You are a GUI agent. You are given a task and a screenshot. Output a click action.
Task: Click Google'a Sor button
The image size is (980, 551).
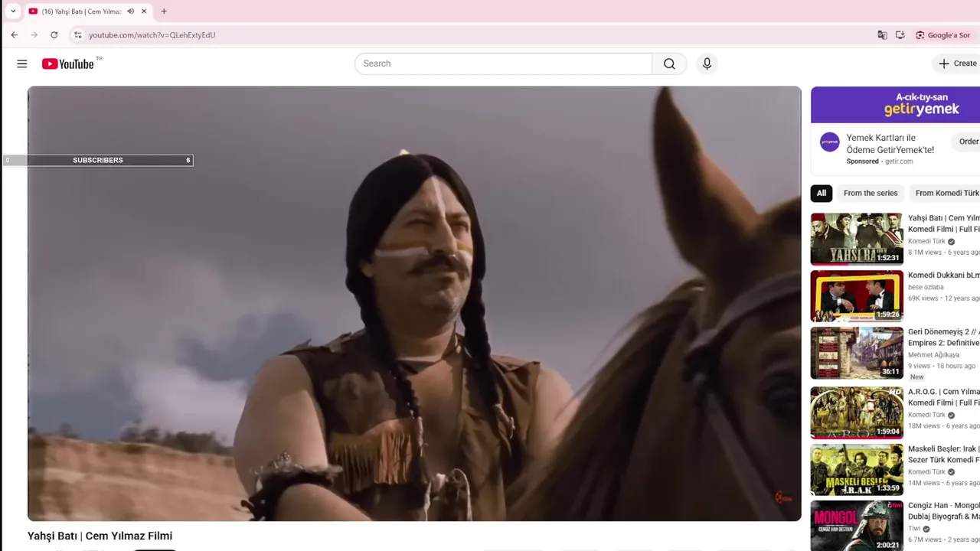coord(942,35)
